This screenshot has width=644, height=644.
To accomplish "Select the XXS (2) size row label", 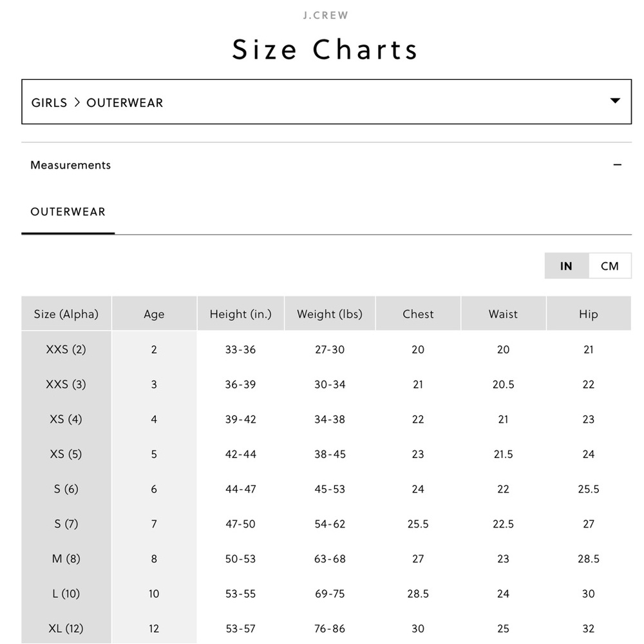I will pos(66,349).
